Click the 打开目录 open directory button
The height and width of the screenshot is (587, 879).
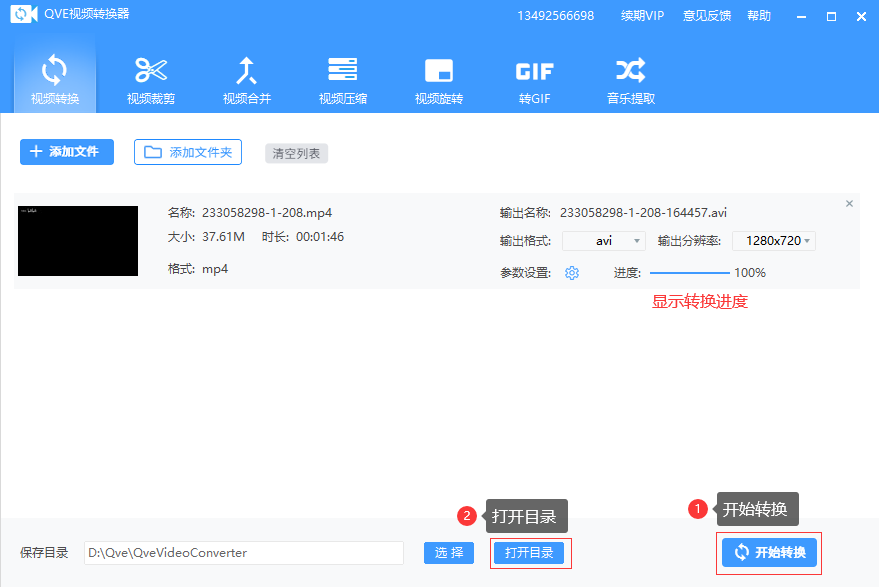coord(529,553)
